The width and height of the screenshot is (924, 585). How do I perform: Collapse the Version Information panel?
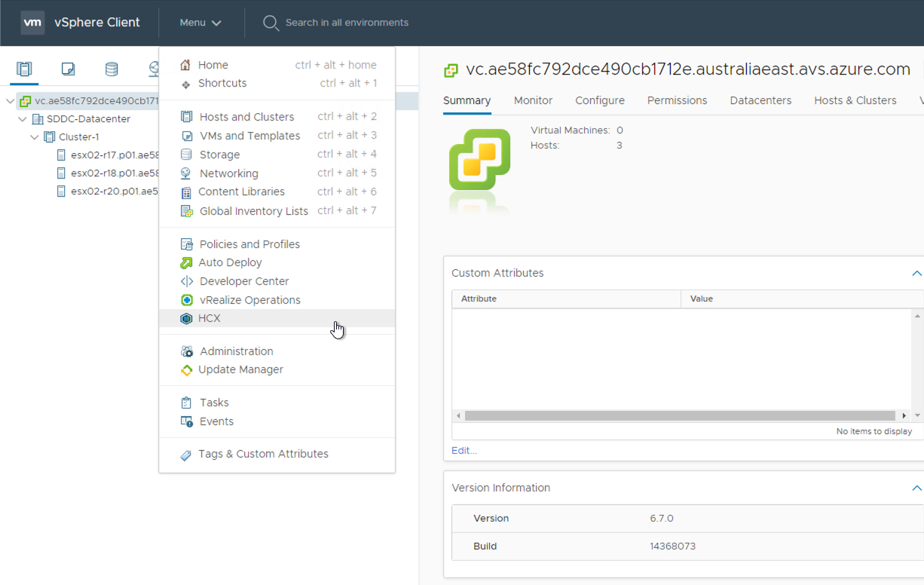[916, 488]
